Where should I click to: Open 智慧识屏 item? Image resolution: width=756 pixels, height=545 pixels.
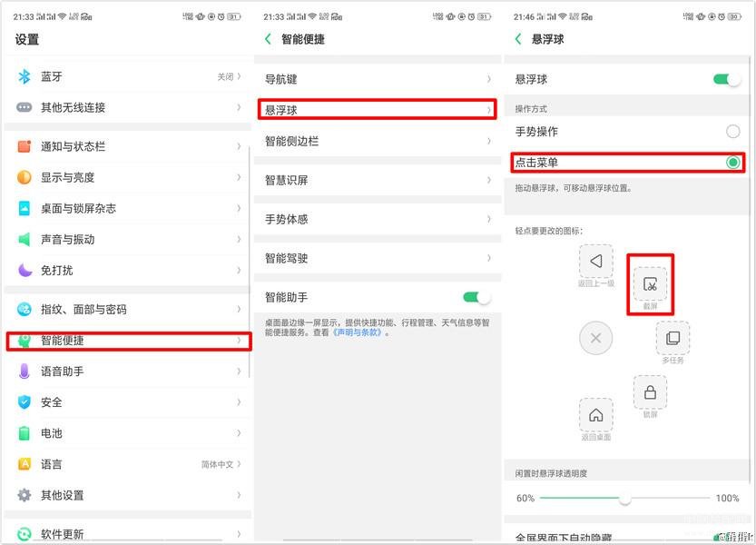tap(378, 180)
